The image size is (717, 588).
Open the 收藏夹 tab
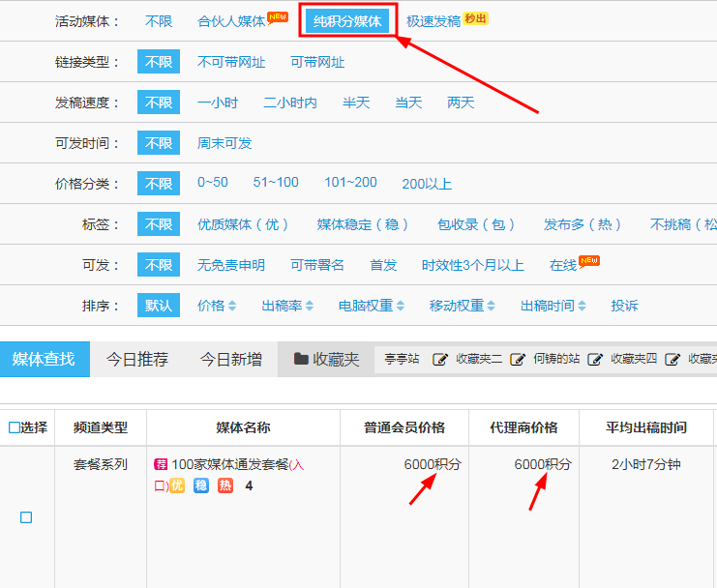(326, 360)
